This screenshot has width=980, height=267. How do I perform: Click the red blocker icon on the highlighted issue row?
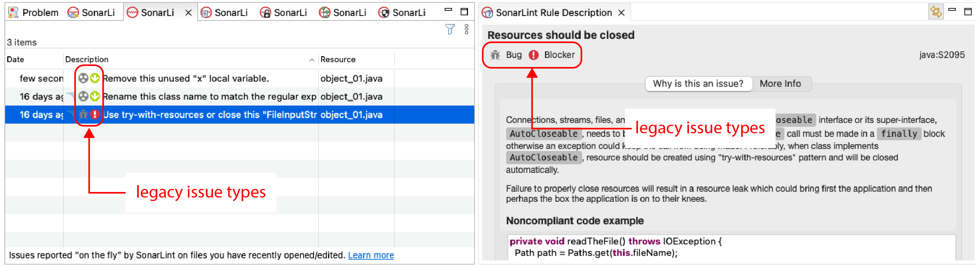pos(95,114)
